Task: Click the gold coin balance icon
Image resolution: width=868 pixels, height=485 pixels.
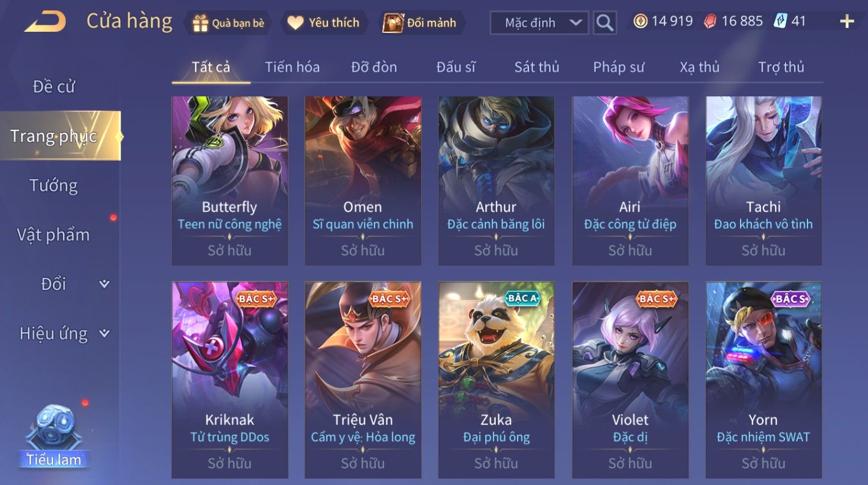Action: (x=640, y=21)
